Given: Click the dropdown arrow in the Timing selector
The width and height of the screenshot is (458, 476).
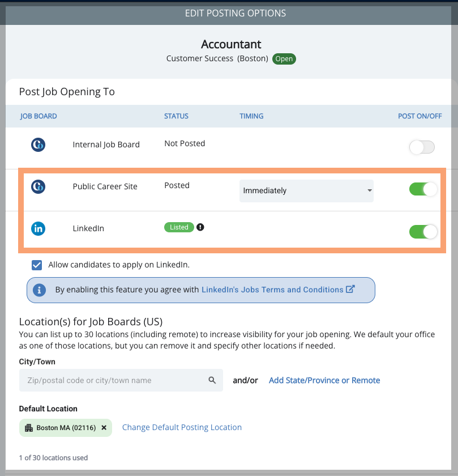Looking at the screenshot, I should pos(370,190).
